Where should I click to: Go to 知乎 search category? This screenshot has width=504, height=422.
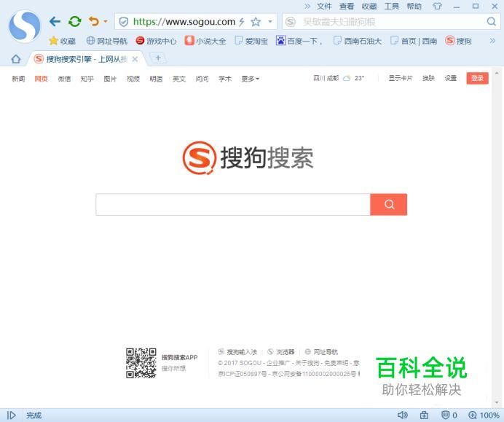87,79
